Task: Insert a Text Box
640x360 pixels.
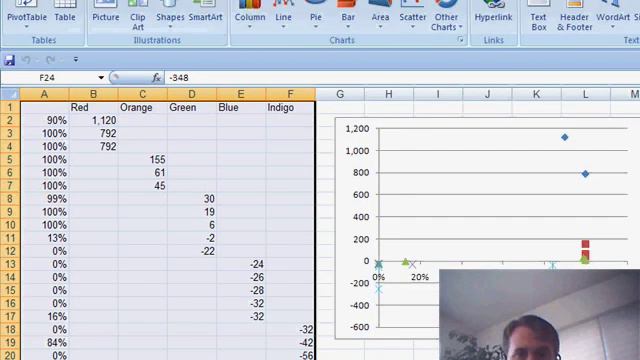Action: [538, 16]
